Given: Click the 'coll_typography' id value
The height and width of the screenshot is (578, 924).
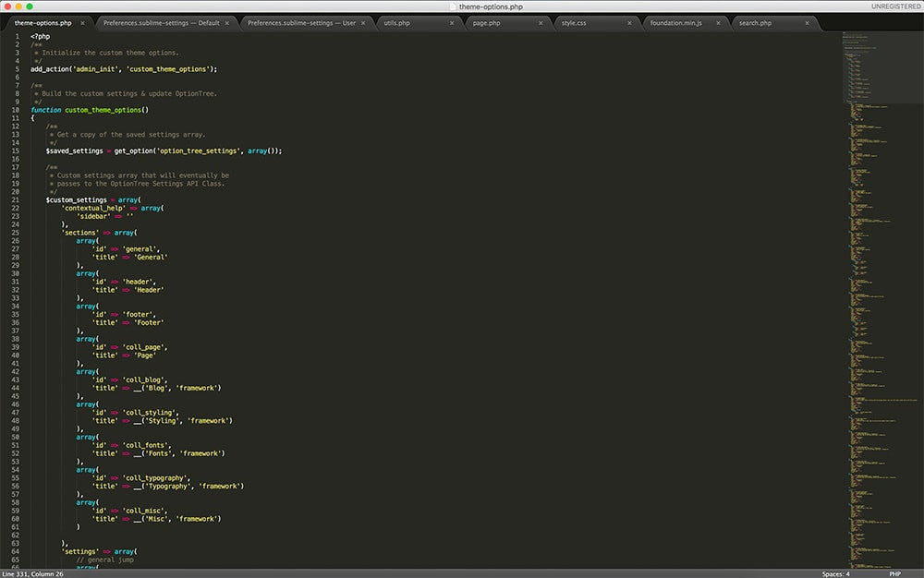Looking at the screenshot, I should pos(154,478).
